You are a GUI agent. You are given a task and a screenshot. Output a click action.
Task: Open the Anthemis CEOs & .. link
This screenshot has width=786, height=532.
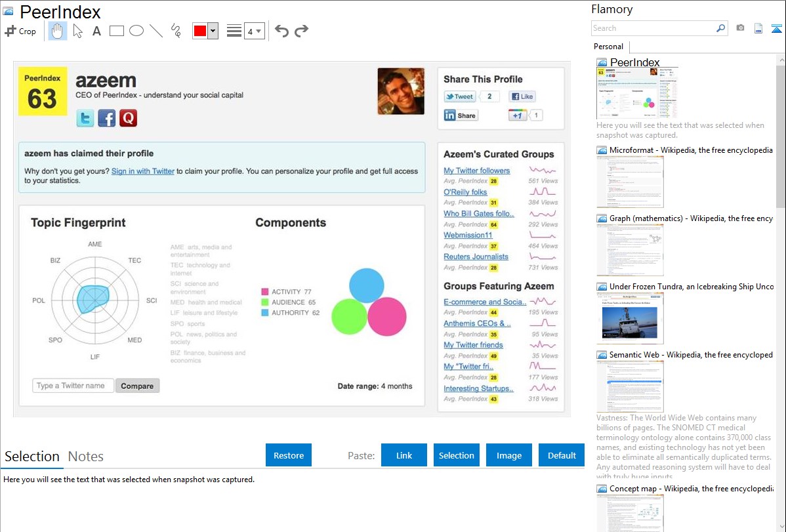click(x=477, y=323)
